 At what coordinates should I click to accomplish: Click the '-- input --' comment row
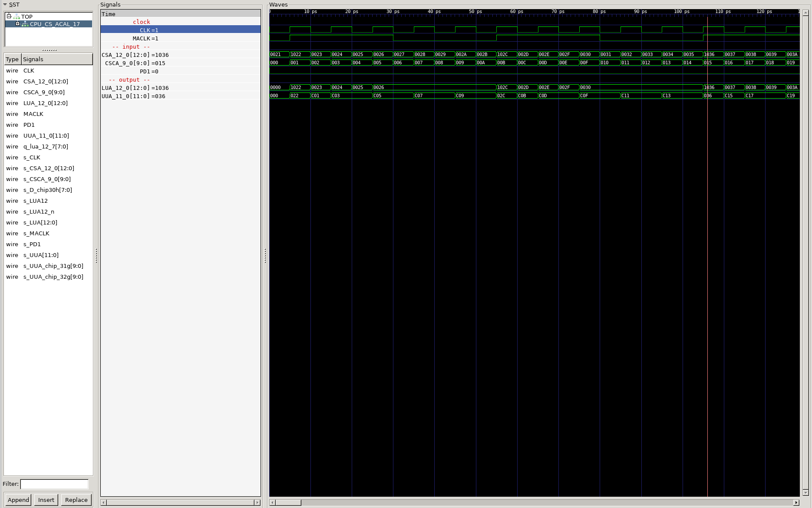coord(181,46)
